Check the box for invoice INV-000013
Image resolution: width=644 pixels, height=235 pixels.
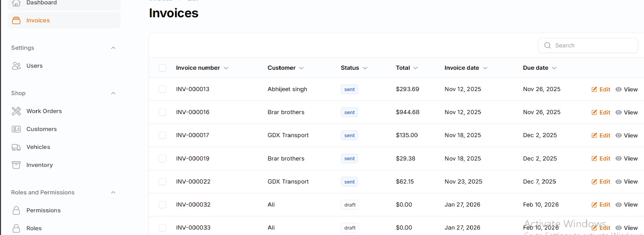[162, 89]
